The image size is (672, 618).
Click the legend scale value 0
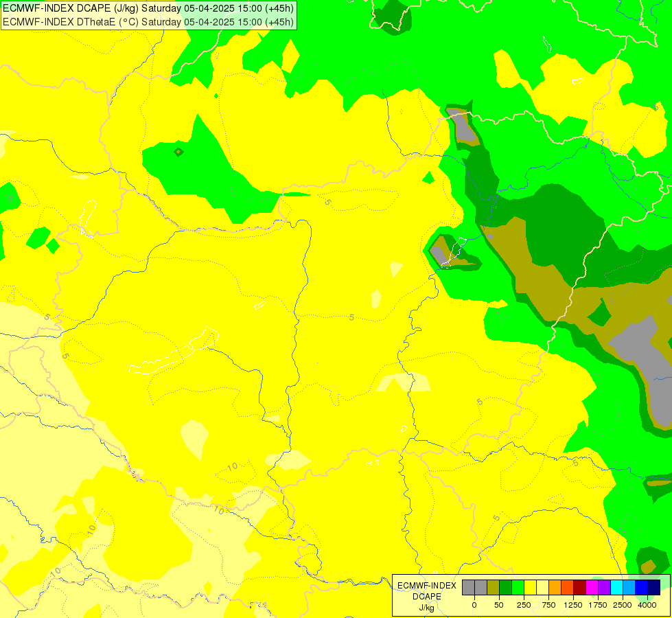click(474, 605)
